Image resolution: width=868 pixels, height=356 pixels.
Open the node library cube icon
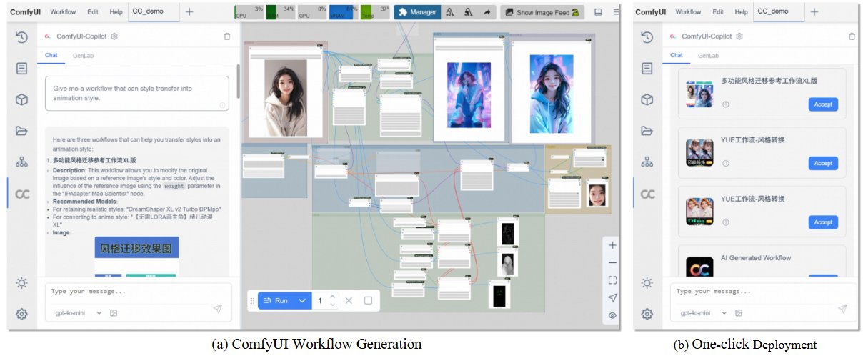[21, 99]
